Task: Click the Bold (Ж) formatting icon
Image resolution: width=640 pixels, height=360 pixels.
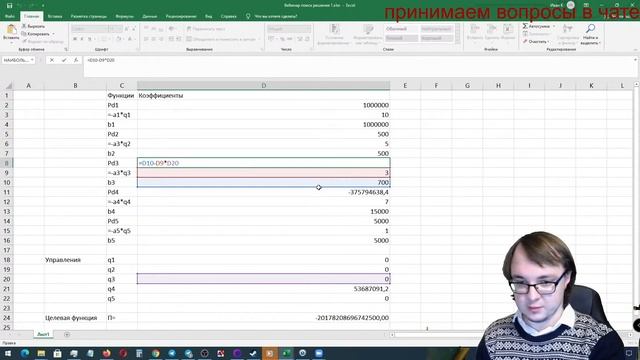Action: [75, 39]
